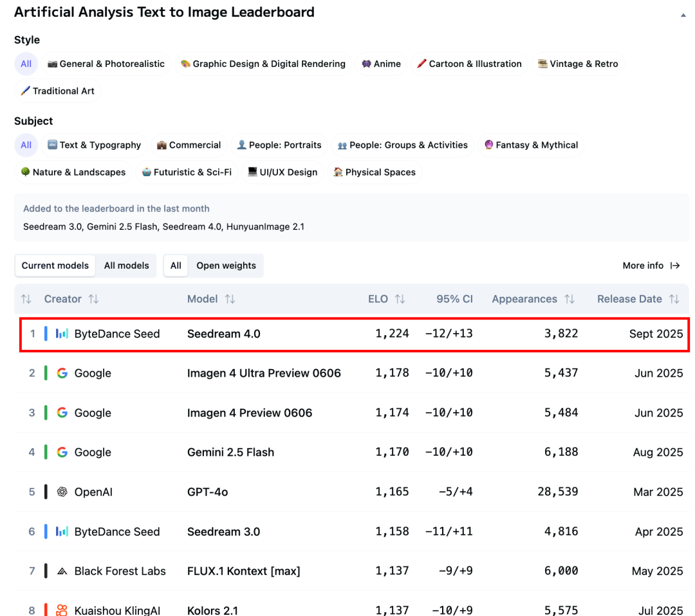Image resolution: width=695 pixels, height=616 pixels.
Task: Click the ByteDance Seed logo beside Seedream 4.0
Action: [62, 334]
